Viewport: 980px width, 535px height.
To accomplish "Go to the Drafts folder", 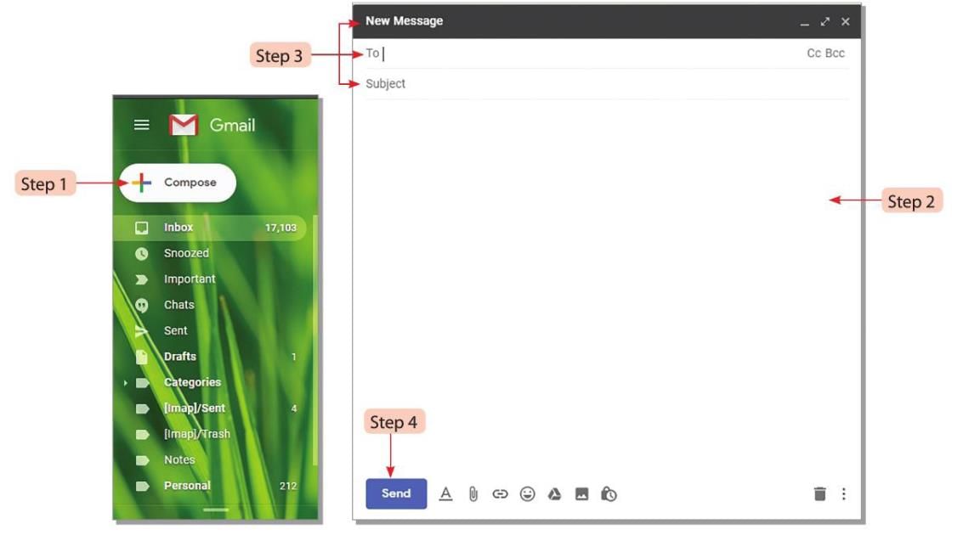I will (x=180, y=357).
